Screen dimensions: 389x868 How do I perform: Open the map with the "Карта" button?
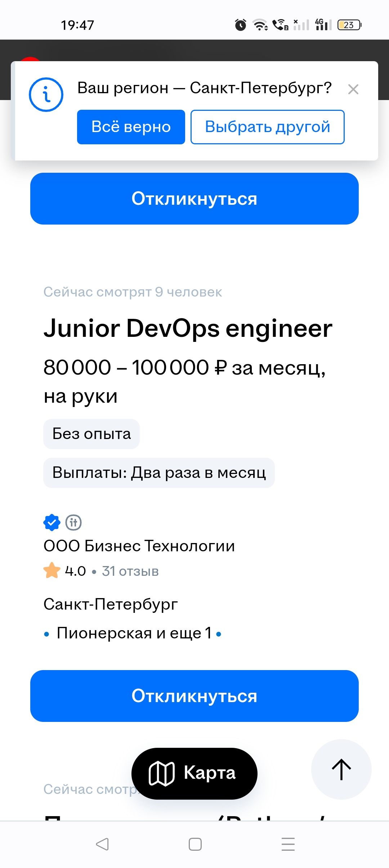[194, 774]
